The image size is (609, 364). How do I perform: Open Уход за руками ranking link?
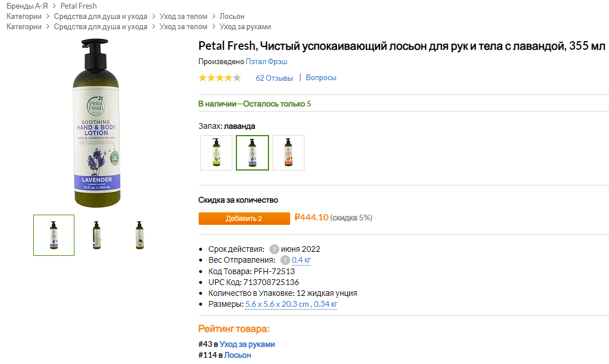(247, 344)
